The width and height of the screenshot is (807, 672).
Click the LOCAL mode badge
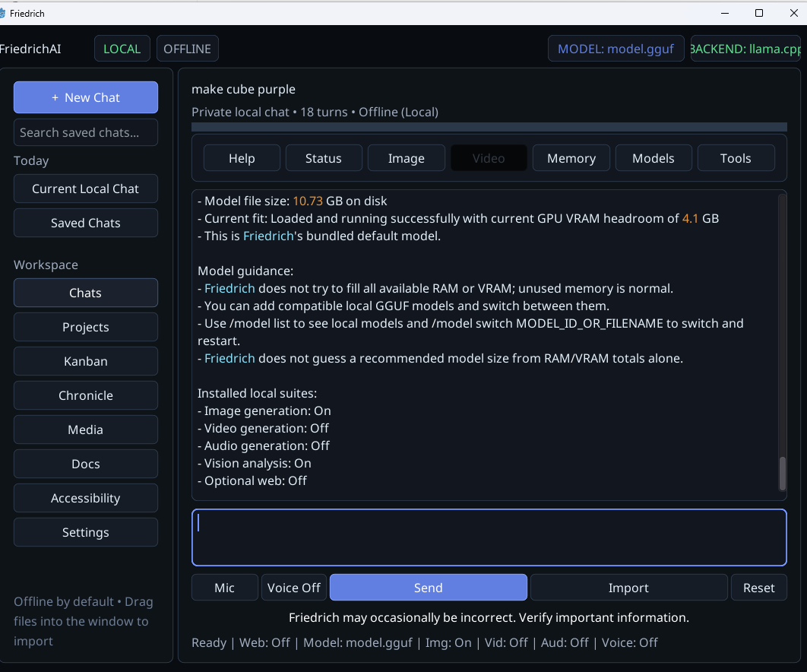(122, 49)
